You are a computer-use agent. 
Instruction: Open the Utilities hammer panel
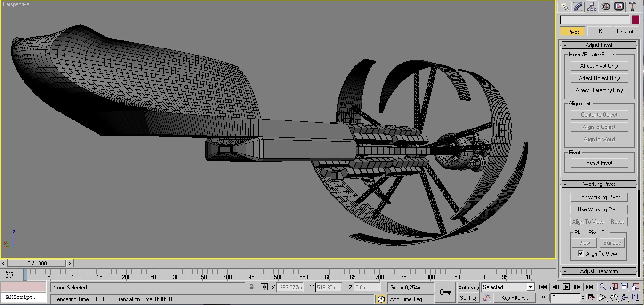633,7
